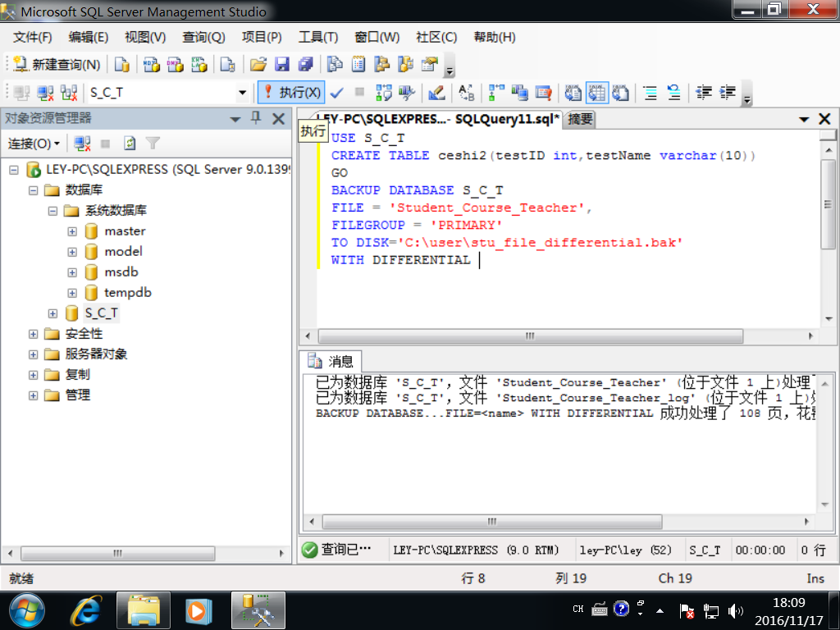
Task: Click the volume icon in system tray
Action: pyautogui.click(x=736, y=610)
